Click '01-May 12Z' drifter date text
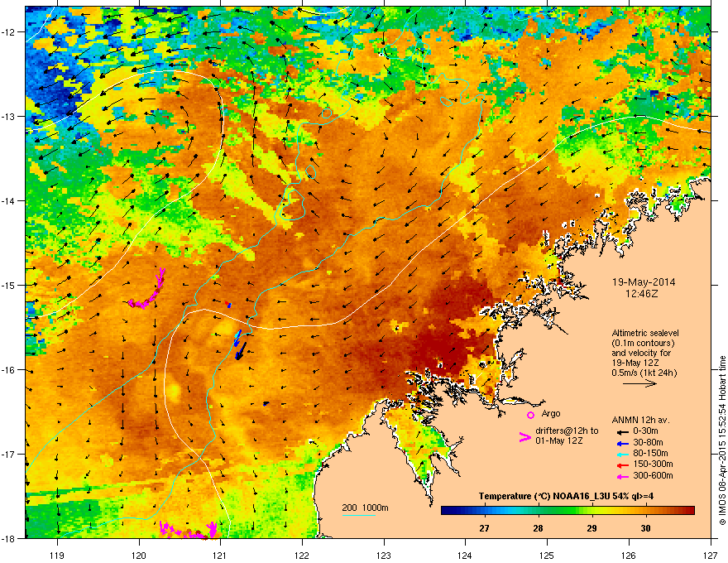 coord(559,440)
